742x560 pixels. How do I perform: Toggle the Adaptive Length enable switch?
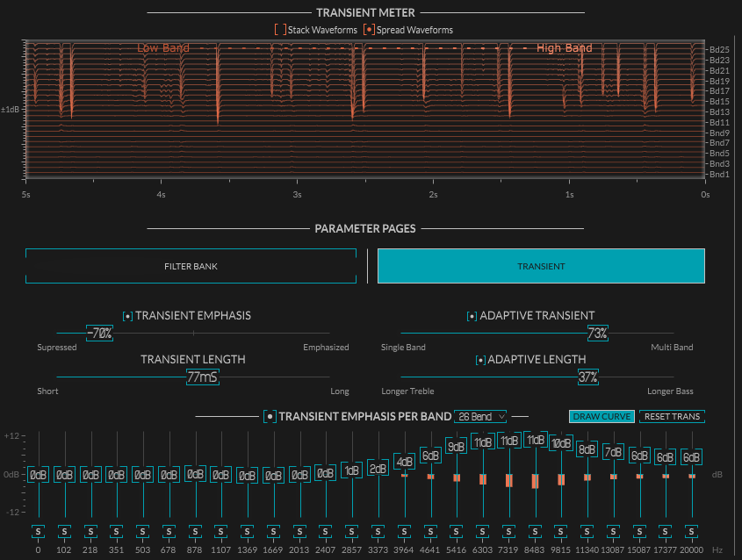481,360
